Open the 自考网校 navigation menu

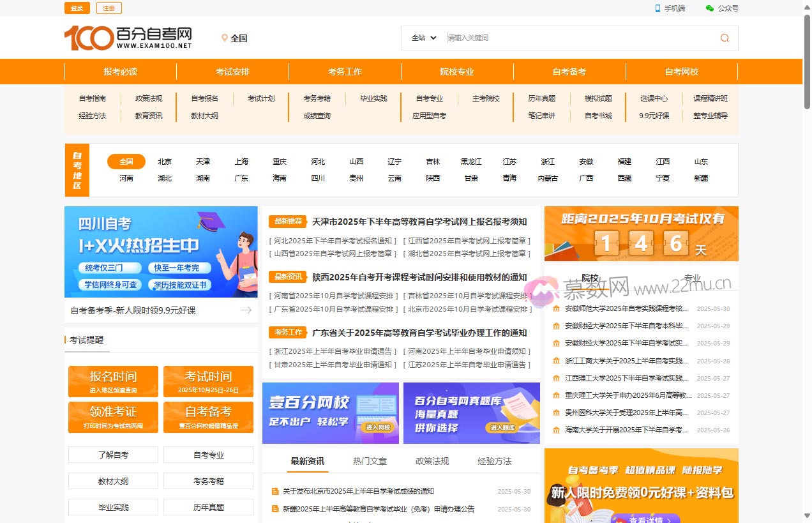[682, 72]
